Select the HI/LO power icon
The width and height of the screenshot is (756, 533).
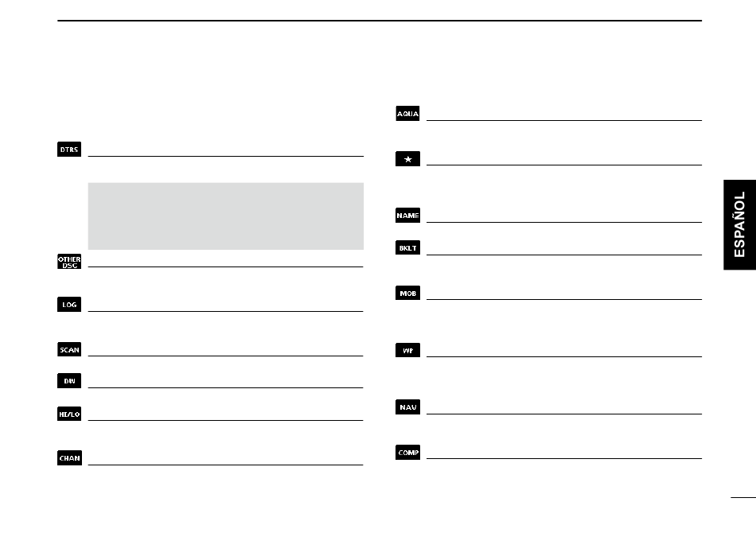pos(69,414)
